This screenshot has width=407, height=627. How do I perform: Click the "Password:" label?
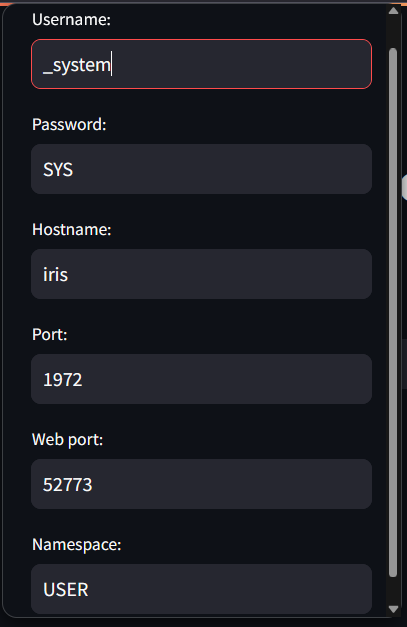pos(69,125)
